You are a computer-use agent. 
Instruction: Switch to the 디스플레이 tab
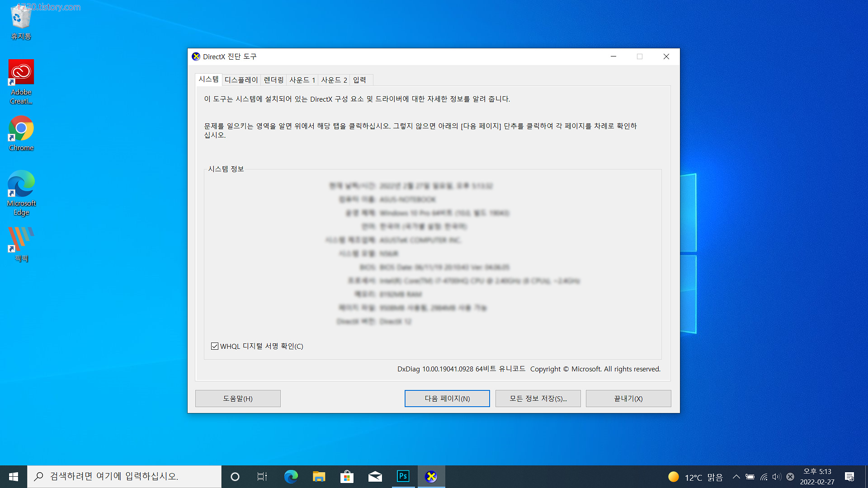point(241,80)
